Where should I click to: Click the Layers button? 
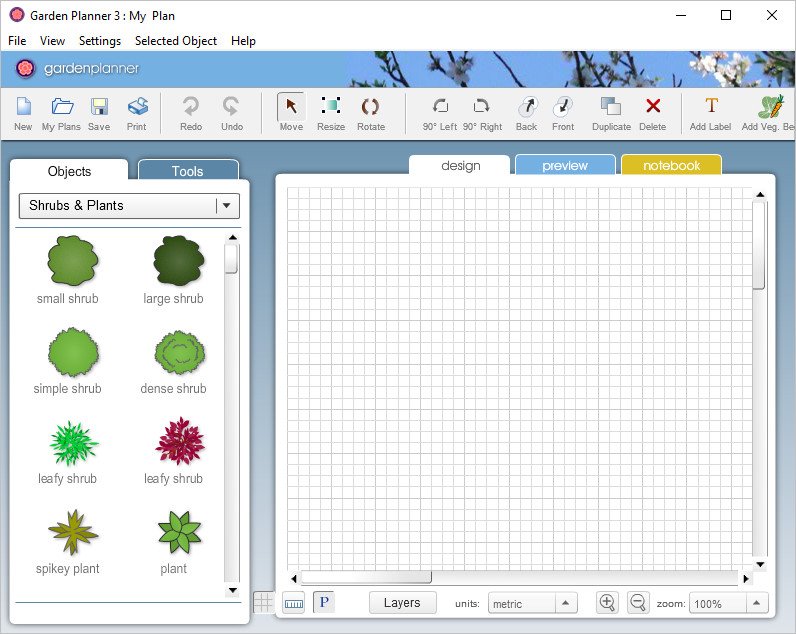point(402,603)
